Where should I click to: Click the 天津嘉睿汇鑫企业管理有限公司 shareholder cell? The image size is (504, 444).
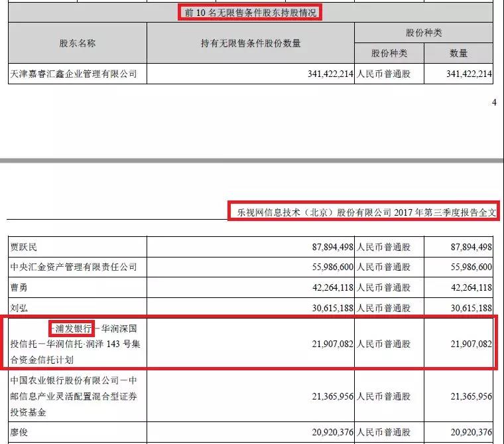click(x=74, y=74)
